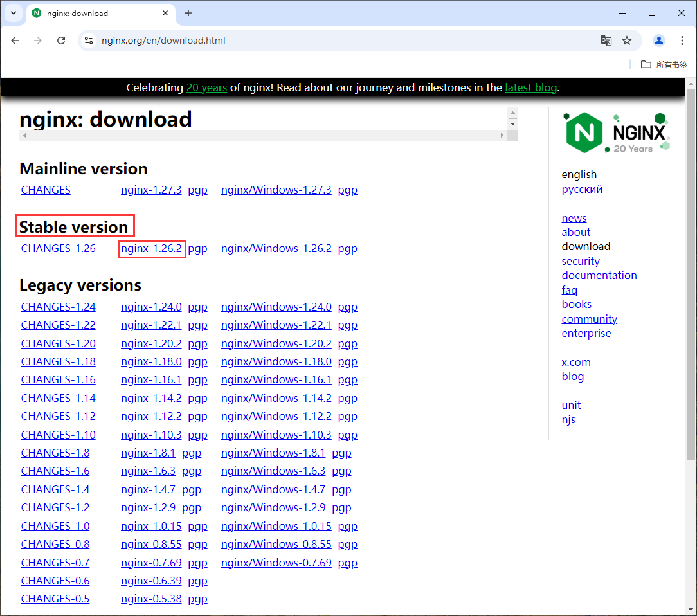Download nginx/Windows-1.4.7

tap(273, 489)
